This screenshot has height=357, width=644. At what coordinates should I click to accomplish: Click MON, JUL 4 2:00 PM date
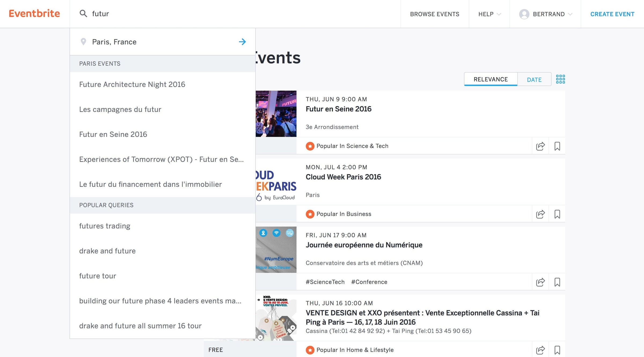(336, 167)
